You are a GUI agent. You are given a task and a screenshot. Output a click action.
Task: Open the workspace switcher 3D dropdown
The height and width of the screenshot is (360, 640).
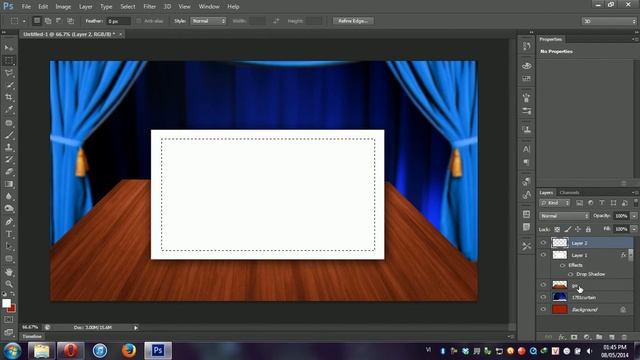click(609, 21)
